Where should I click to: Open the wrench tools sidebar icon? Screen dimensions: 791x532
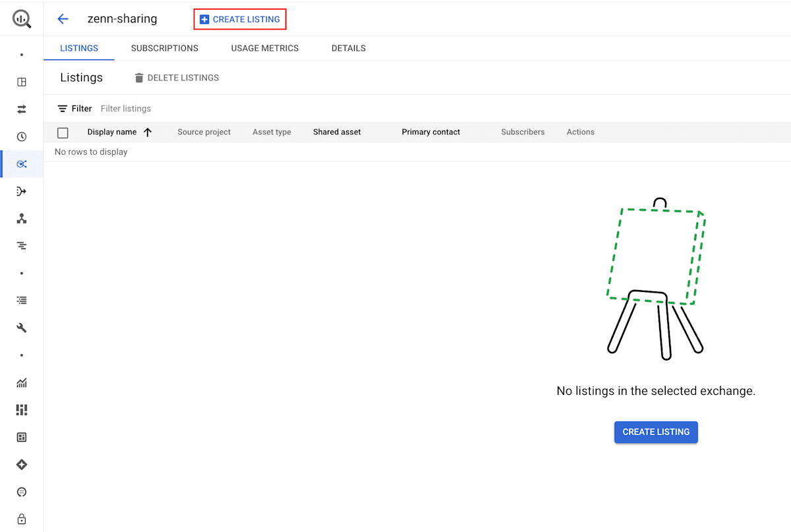tap(22, 328)
